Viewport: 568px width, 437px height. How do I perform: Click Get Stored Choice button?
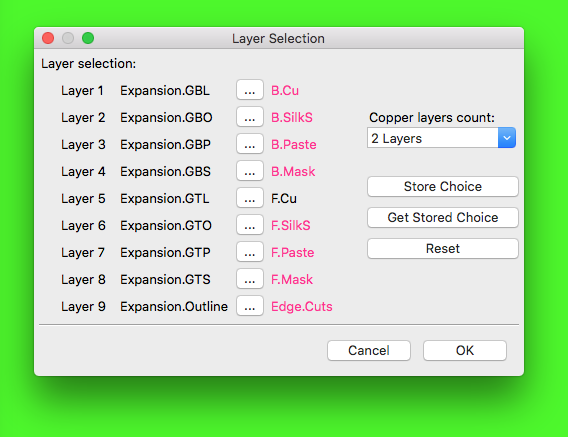click(443, 217)
